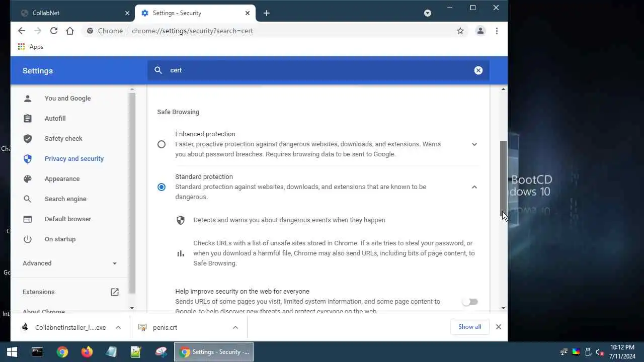
Task: Open options for CollabnetInstaller download
Action: point(118,327)
